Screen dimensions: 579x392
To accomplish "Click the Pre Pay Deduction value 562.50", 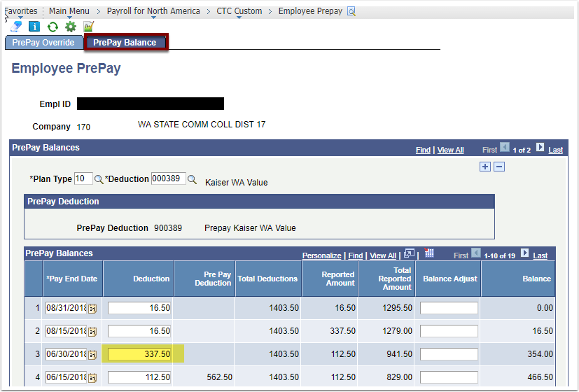I will coord(220,377).
